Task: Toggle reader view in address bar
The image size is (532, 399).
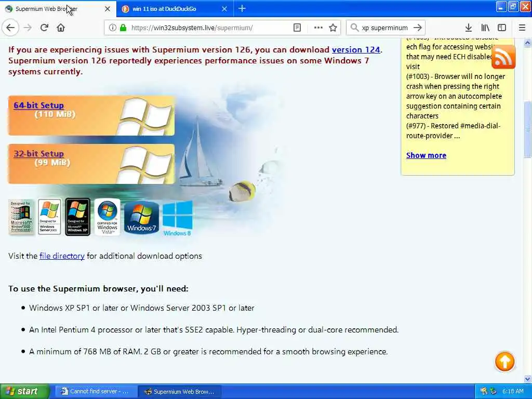Action: 297,28
